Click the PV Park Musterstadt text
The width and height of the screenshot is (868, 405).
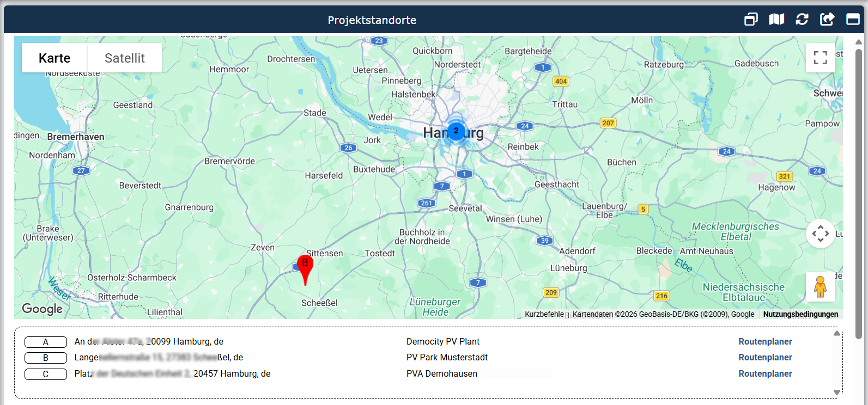tap(447, 357)
